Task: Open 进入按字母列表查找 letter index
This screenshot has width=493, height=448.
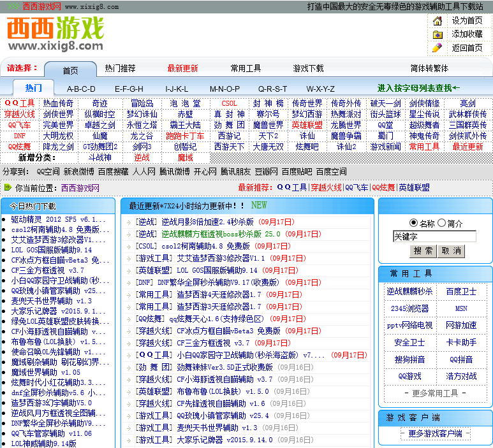Action: (x=418, y=88)
